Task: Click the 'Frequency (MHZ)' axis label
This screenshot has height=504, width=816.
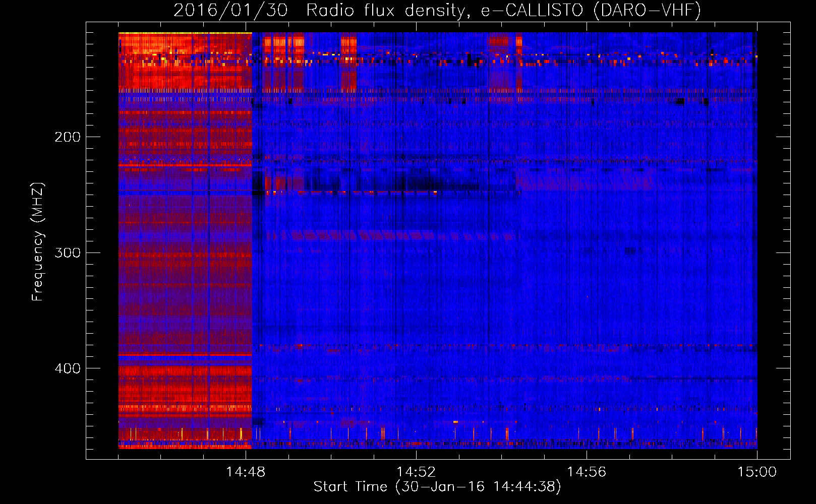Action: (38, 242)
